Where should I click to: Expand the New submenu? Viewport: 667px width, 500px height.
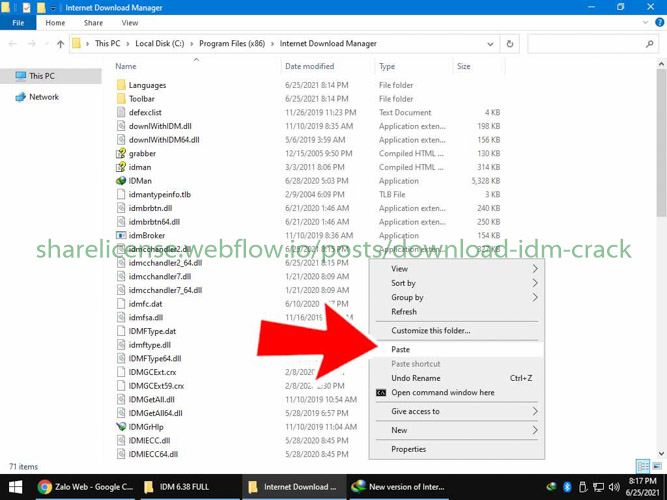[535, 430]
